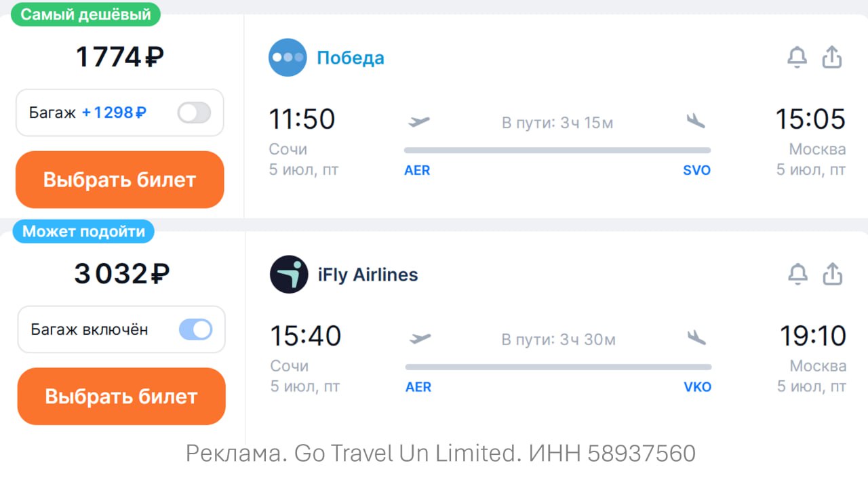
Task: Click the SVO airport code
Action: 696,170
